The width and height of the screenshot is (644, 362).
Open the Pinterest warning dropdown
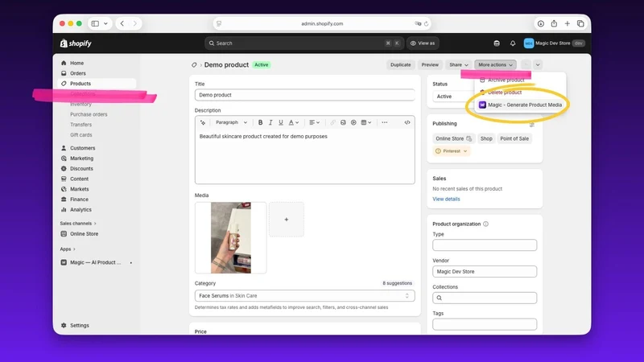pyautogui.click(x=452, y=151)
